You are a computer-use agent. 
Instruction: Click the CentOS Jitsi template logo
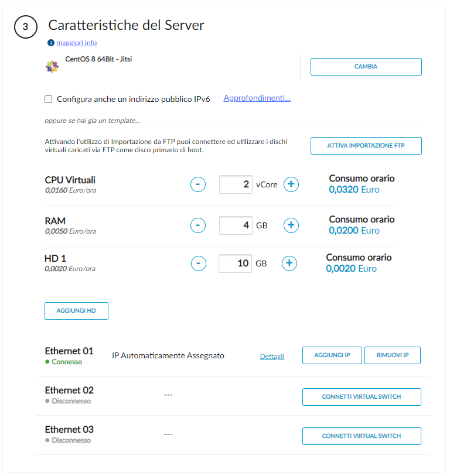pyautogui.click(x=52, y=66)
